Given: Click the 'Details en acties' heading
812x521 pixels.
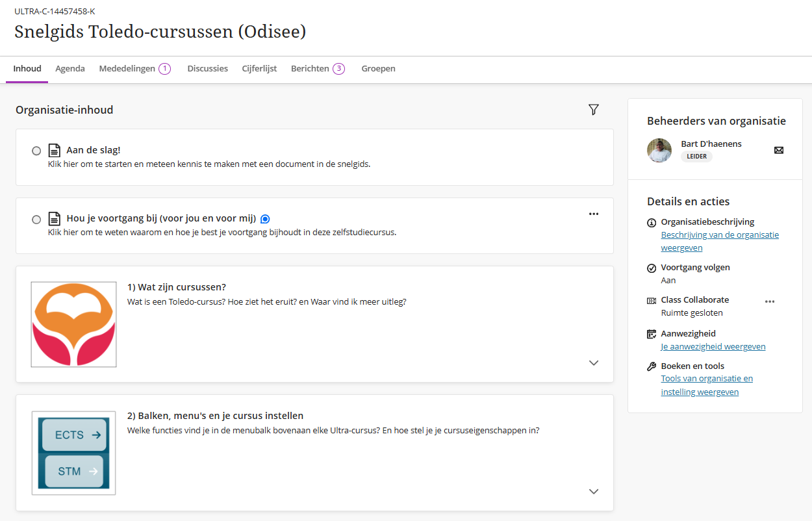Looking at the screenshot, I should pyautogui.click(x=688, y=201).
